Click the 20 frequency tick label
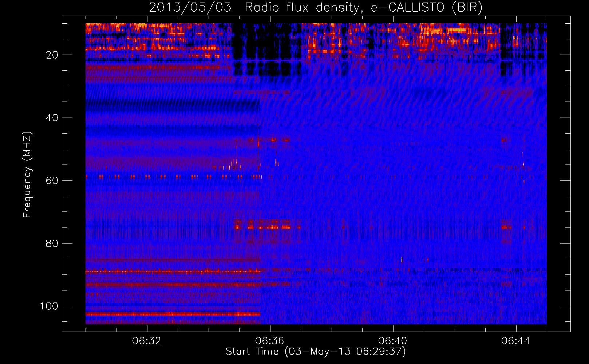The height and width of the screenshot is (364, 589). point(52,55)
